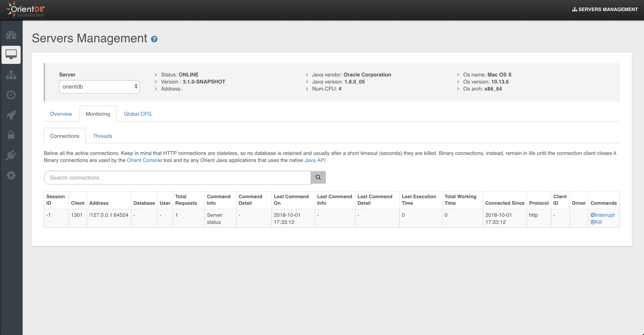644x335 pixels.
Task: Switch to the Overview tab
Action: click(61, 114)
